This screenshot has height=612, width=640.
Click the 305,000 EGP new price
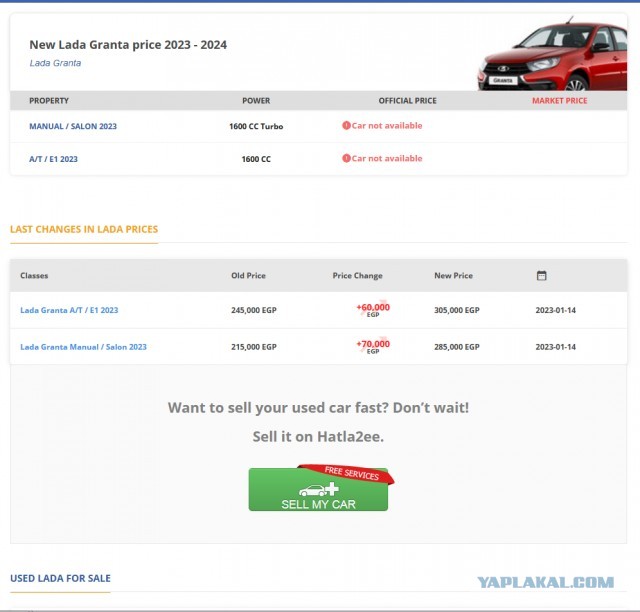pyautogui.click(x=457, y=310)
